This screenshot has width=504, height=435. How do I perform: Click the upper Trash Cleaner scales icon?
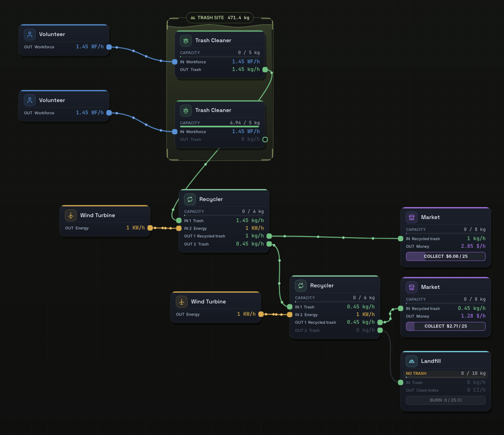186,40
